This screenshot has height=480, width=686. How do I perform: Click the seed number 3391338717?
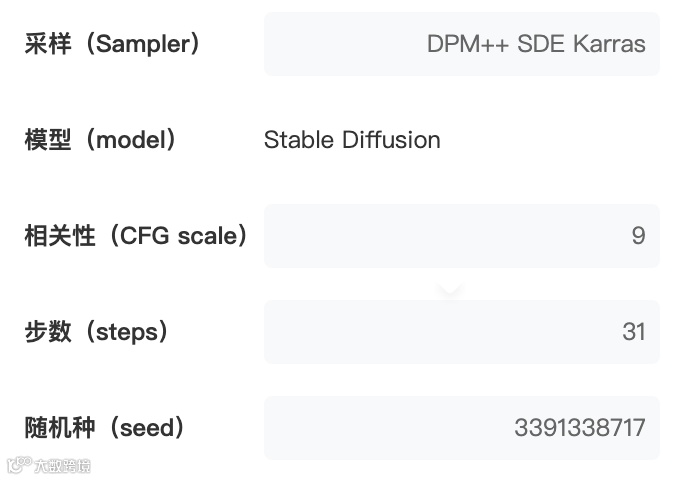pyautogui.click(x=580, y=428)
